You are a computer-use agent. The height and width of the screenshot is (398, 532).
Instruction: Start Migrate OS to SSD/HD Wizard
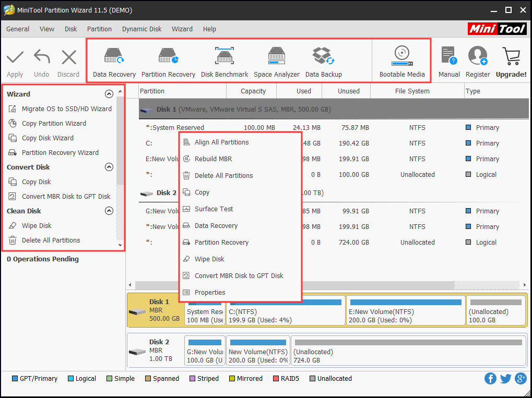point(60,109)
